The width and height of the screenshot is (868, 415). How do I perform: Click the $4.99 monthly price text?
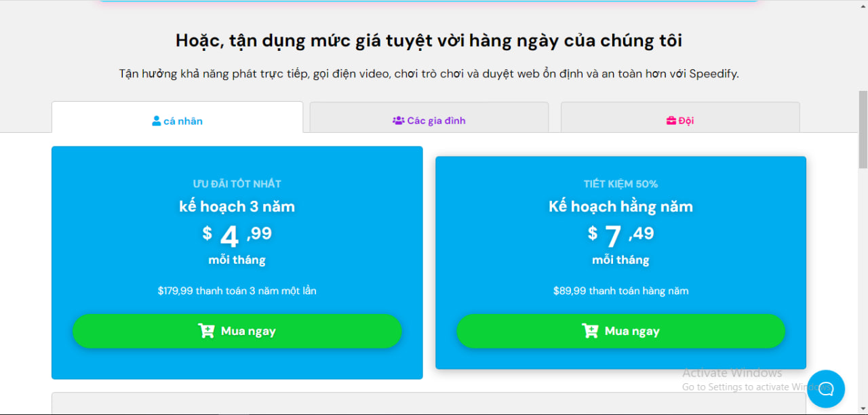tap(237, 235)
